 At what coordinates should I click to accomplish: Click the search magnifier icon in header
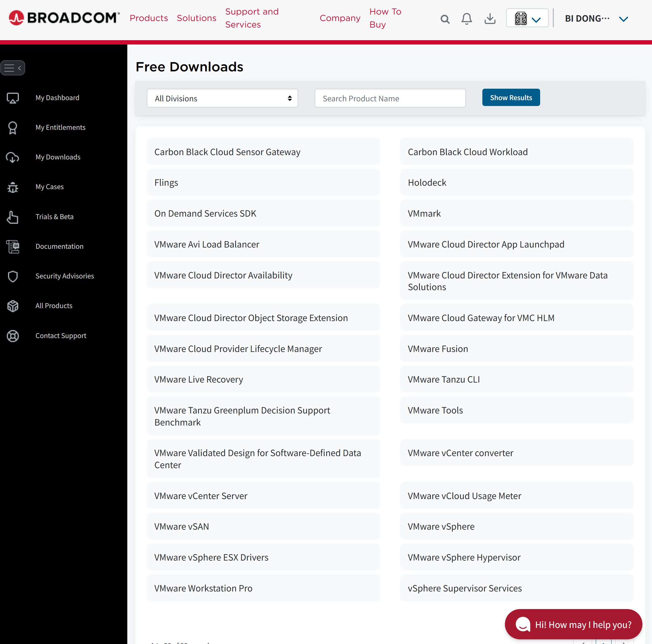point(445,19)
